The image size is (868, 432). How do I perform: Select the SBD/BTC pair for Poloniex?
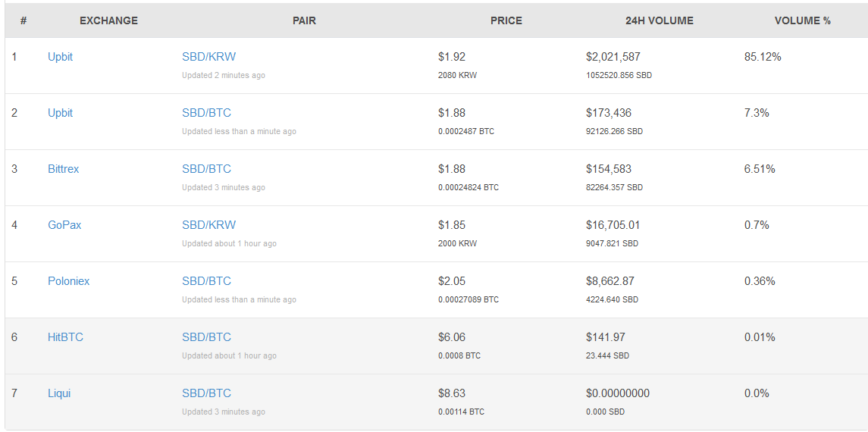coord(206,281)
